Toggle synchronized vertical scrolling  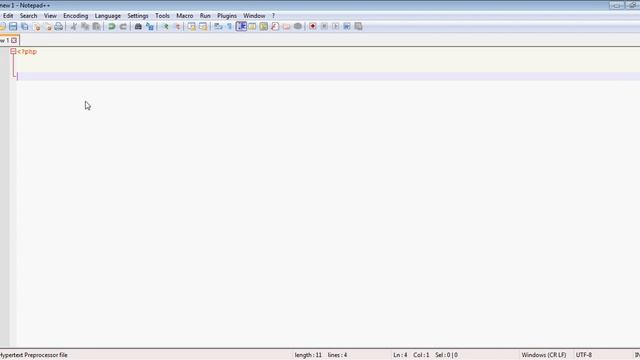click(x=191, y=27)
